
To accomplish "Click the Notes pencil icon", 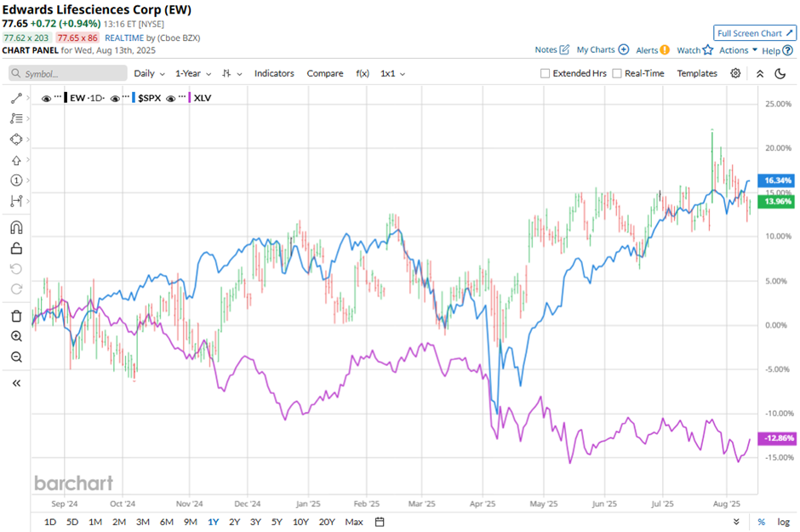I will [x=564, y=49].
